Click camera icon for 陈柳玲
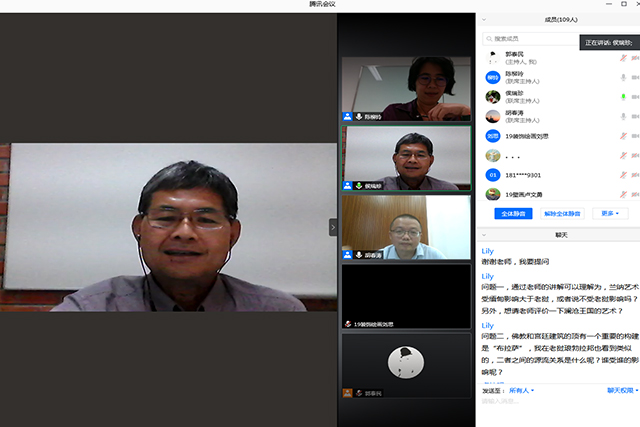640x427 pixels. pos(636,77)
